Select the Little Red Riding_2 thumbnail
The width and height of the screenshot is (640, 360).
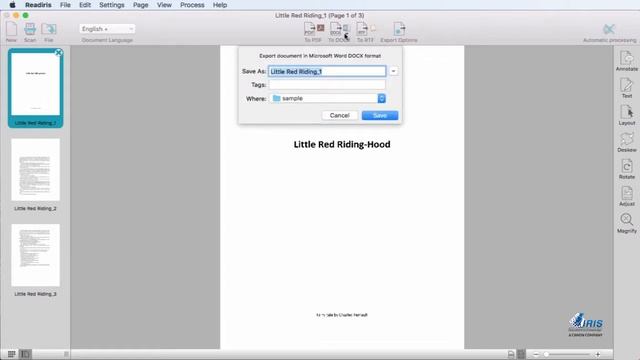(36, 169)
